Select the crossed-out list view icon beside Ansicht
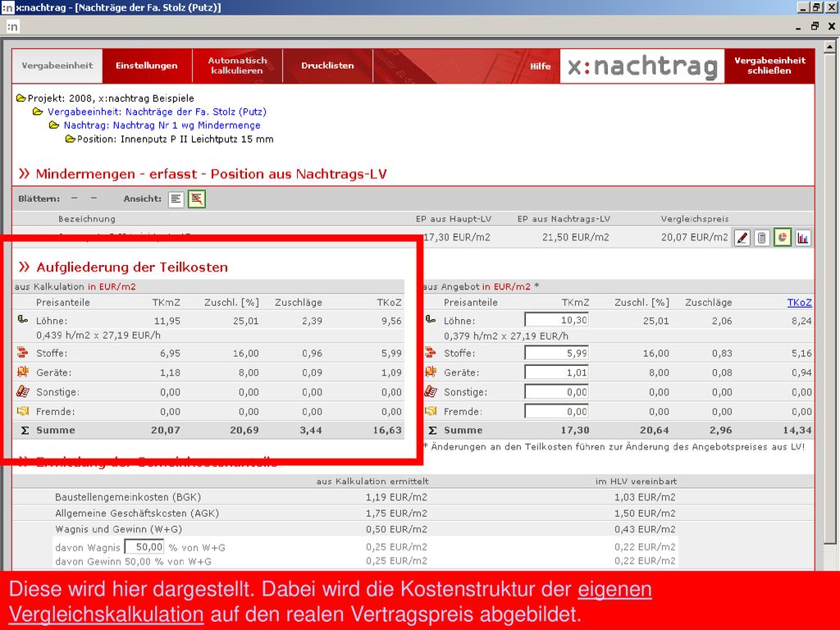This screenshot has width=840, height=630. point(197,199)
